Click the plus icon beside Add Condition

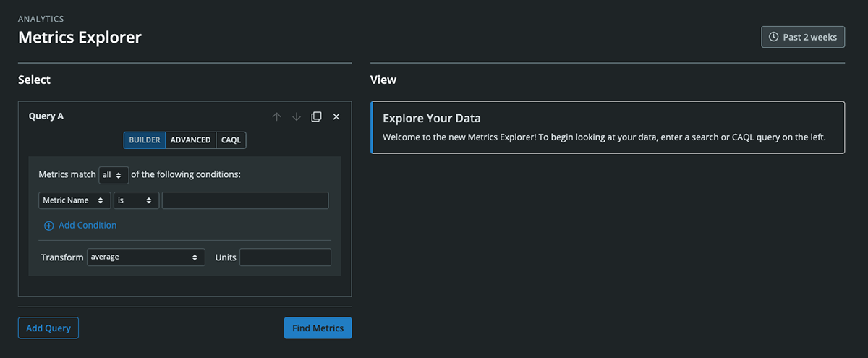click(49, 226)
